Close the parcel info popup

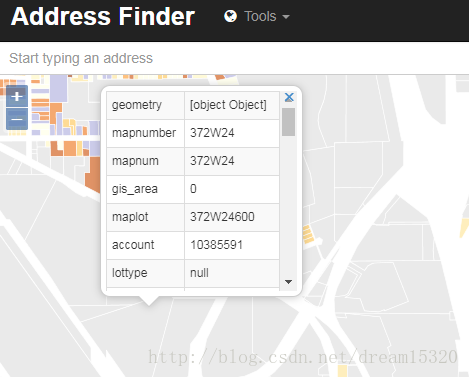289,97
